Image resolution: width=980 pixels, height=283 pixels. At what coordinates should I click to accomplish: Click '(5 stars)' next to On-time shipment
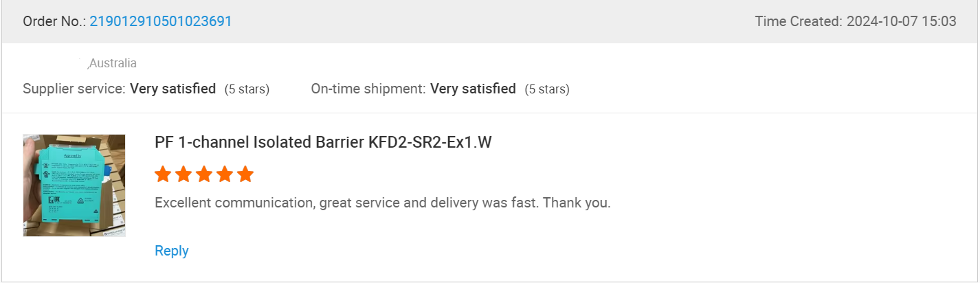point(547,89)
